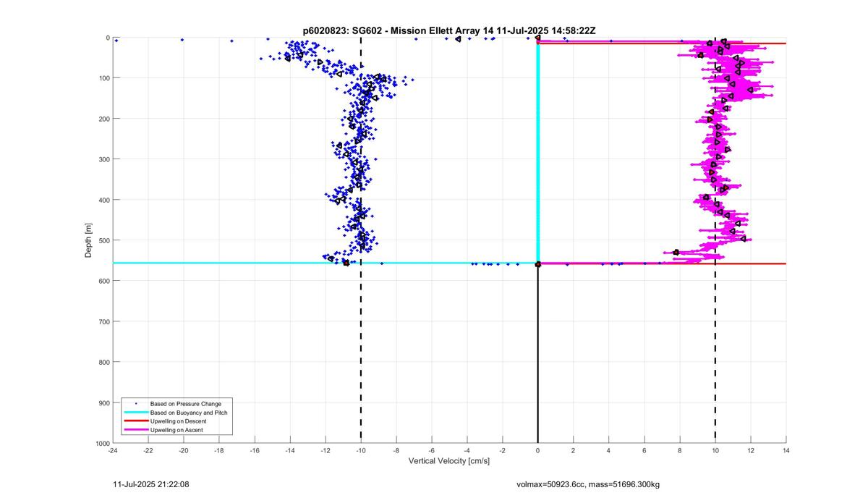
Task: Click x-axis tick label '-14'
Action: coord(290,450)
